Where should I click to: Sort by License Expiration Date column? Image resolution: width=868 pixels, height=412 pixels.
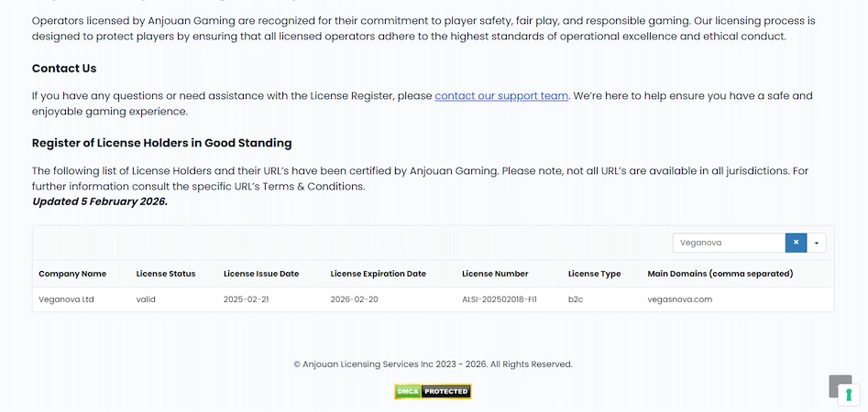(378, 274)
